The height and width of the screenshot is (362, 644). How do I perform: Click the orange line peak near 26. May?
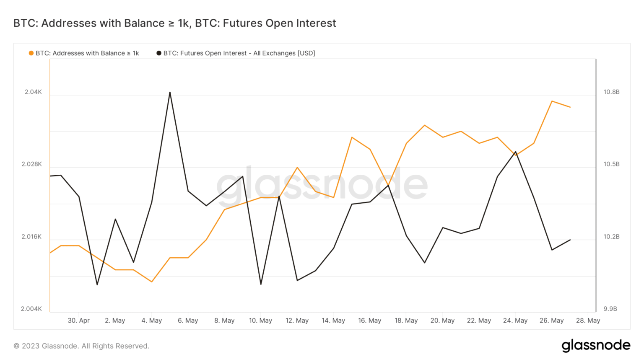(x=552, y=101)
